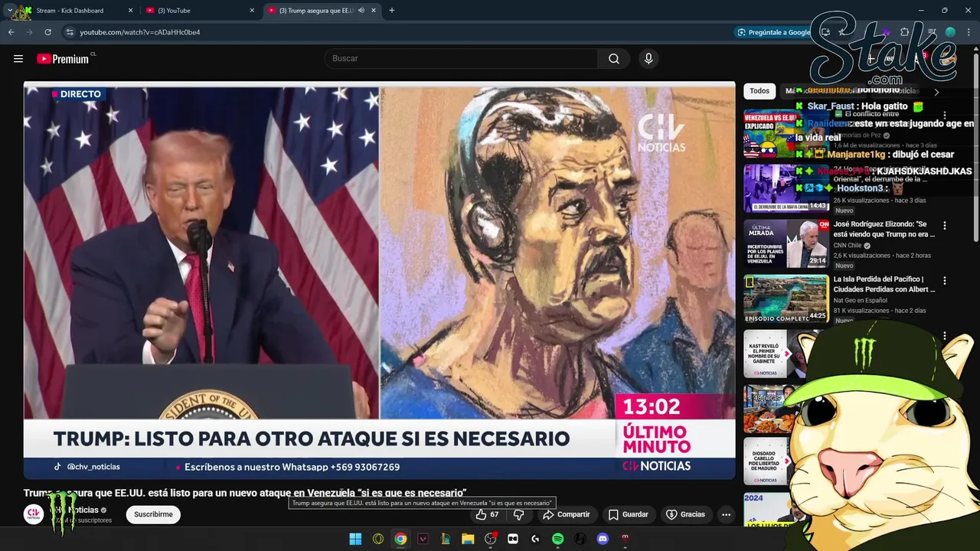Viewport: 980px width, 551px height.
Task: Click the Chrome taskbar icon
Action: (x=400, y=539)
